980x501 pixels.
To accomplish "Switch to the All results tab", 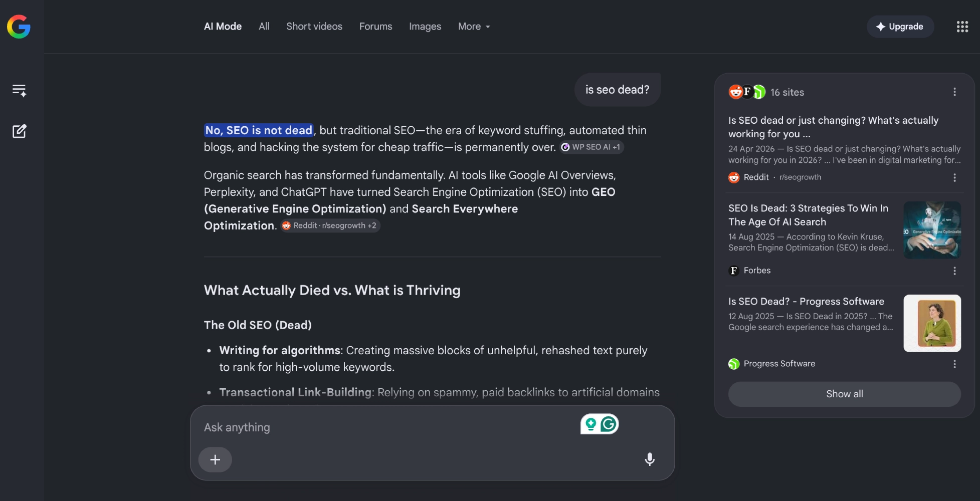I will coord(264,27).
